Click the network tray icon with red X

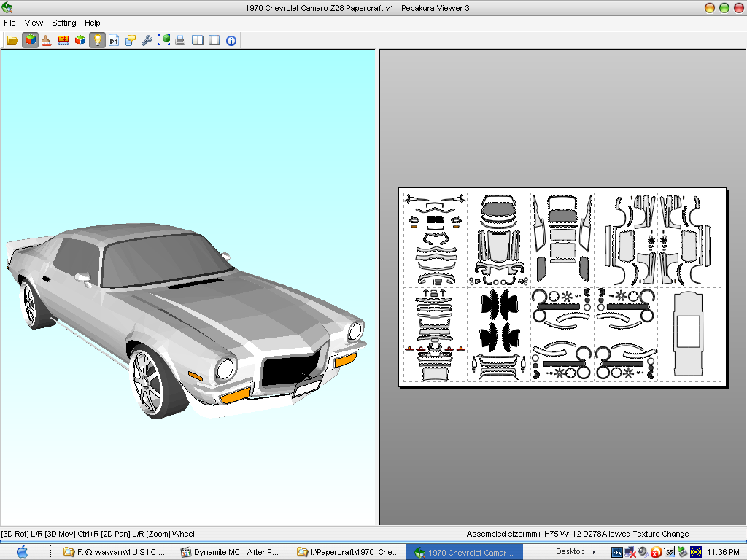click(x=630, y=553)
